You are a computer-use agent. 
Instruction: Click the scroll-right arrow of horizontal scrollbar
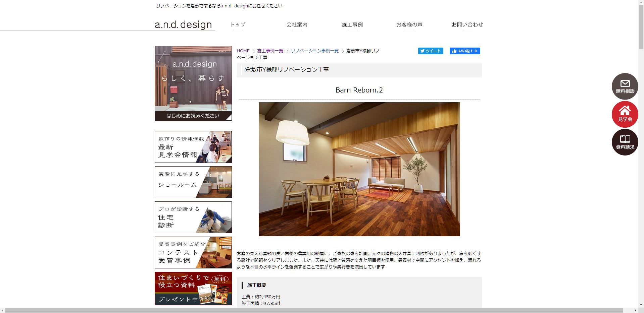point(636,310)
